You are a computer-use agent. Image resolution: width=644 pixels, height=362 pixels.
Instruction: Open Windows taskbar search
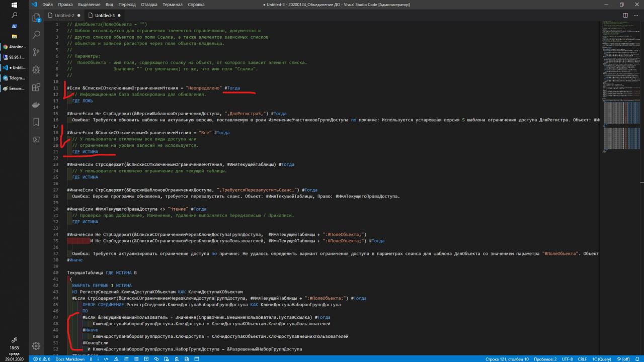(14, 16)
